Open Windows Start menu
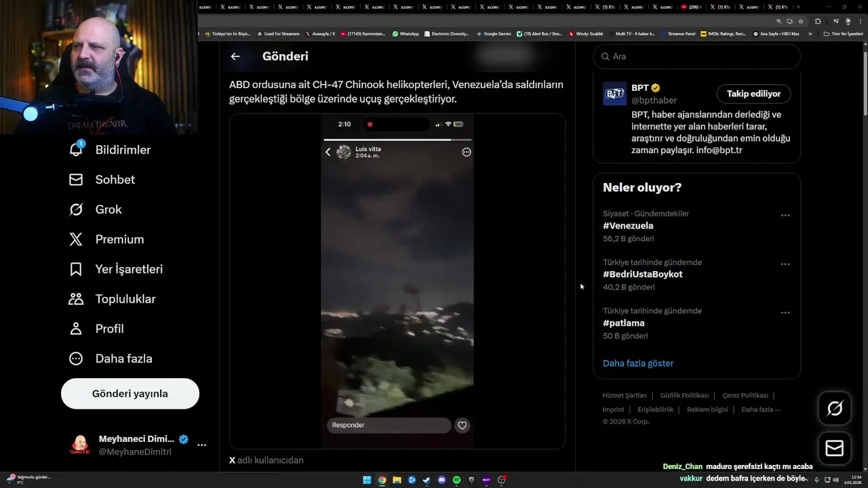 coord(367,480)
